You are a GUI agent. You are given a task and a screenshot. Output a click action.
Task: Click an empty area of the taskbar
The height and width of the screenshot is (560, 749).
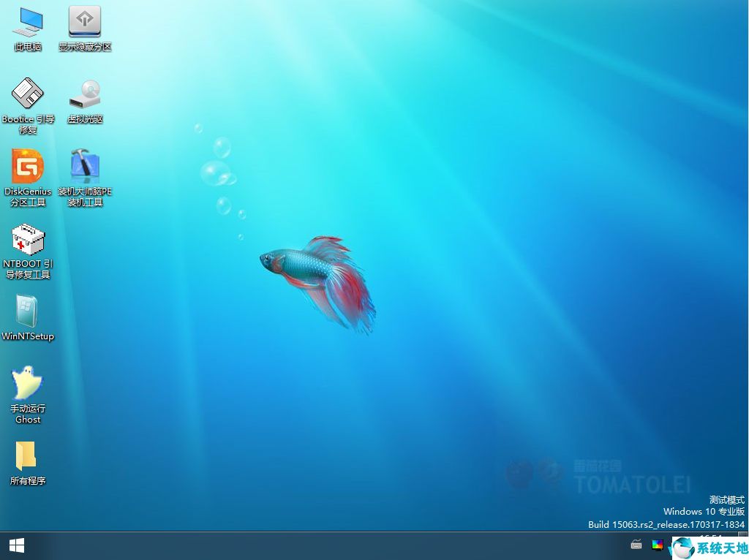[x=329, y=545]
